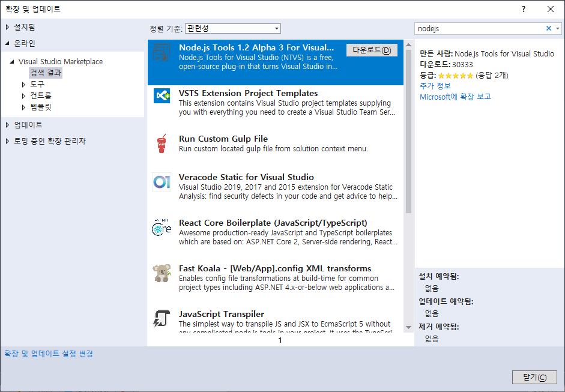Image resolution: width=565 pixels, height=392 pixels.
Task: Click the 업데이트 예약됨 heading
Action: tap(446, 301)
